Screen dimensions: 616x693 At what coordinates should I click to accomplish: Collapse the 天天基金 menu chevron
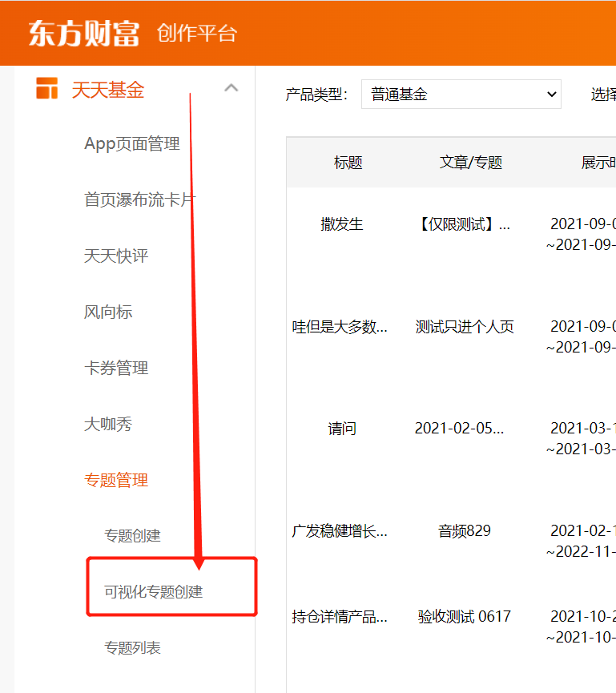point(232,88)
